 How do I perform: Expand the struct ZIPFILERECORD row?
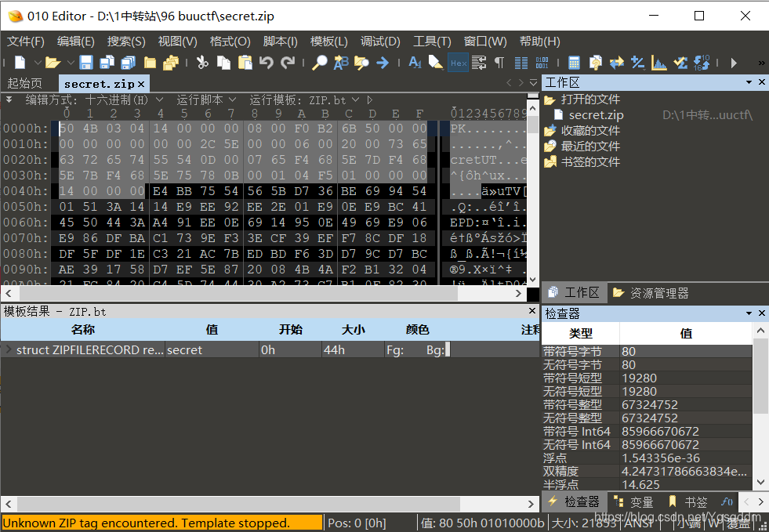9,349
